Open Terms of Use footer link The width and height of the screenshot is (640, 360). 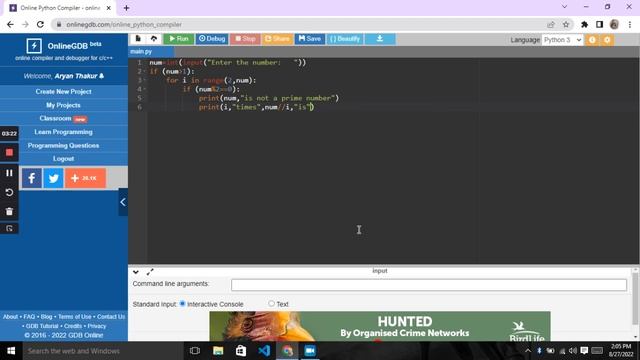[x=75, y=317]
